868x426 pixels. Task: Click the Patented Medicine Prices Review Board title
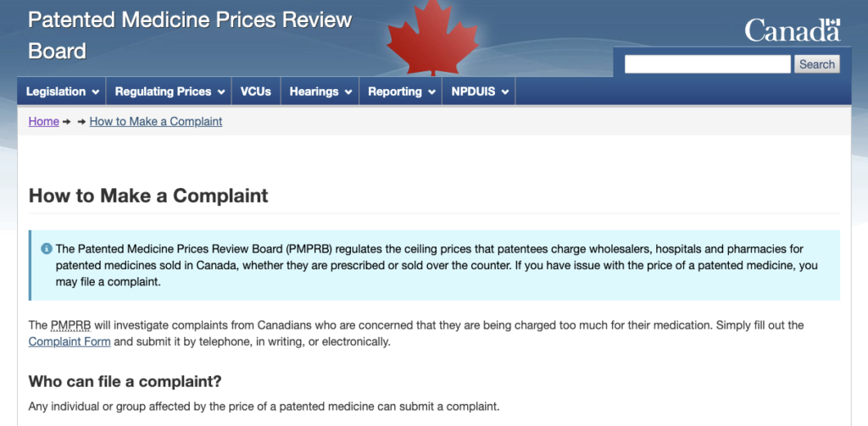tap(190, 36)
